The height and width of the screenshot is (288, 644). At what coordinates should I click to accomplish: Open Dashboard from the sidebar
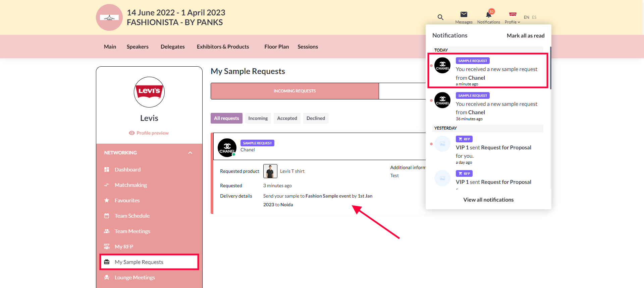click(x=127, y=170)
